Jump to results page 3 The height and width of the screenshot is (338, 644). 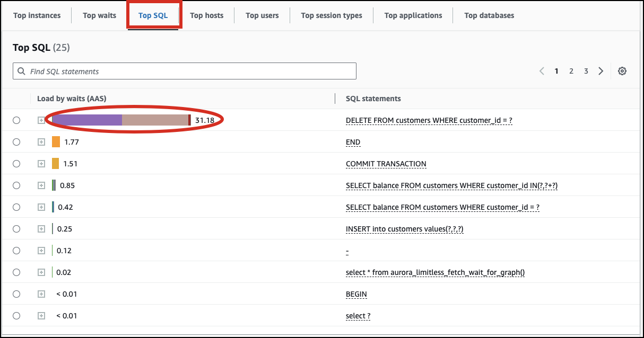(x=586, y=70)
